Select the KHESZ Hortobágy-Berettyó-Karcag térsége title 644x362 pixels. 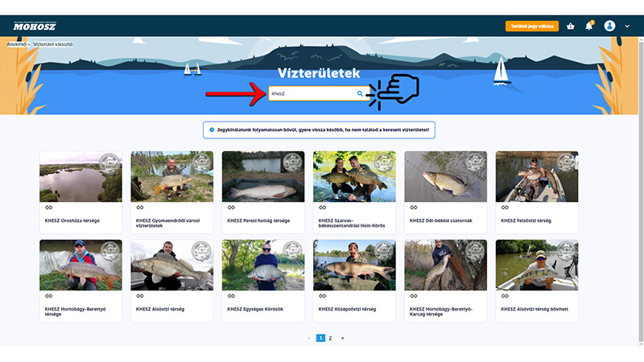(441, 311)
